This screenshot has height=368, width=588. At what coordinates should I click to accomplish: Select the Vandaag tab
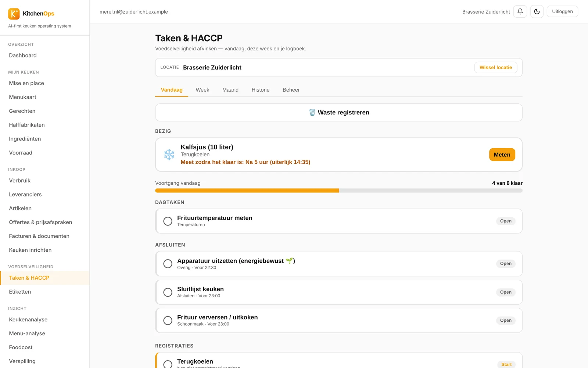pos(172,90)
